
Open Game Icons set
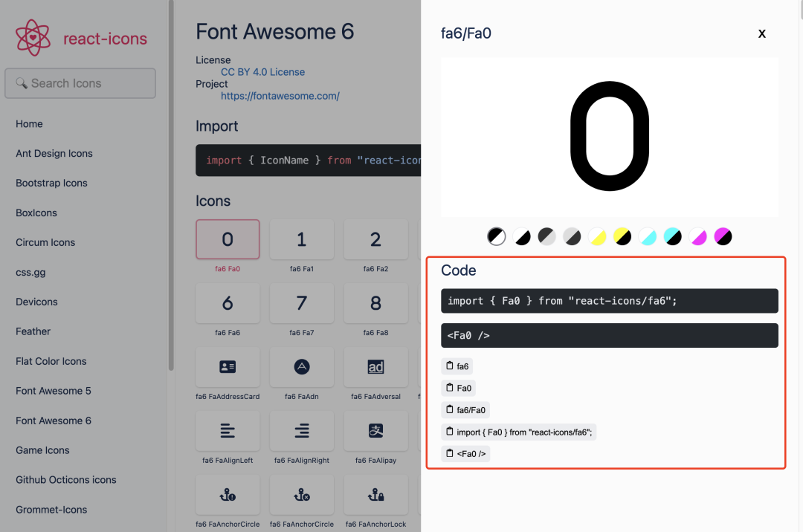tap(42, 450)
